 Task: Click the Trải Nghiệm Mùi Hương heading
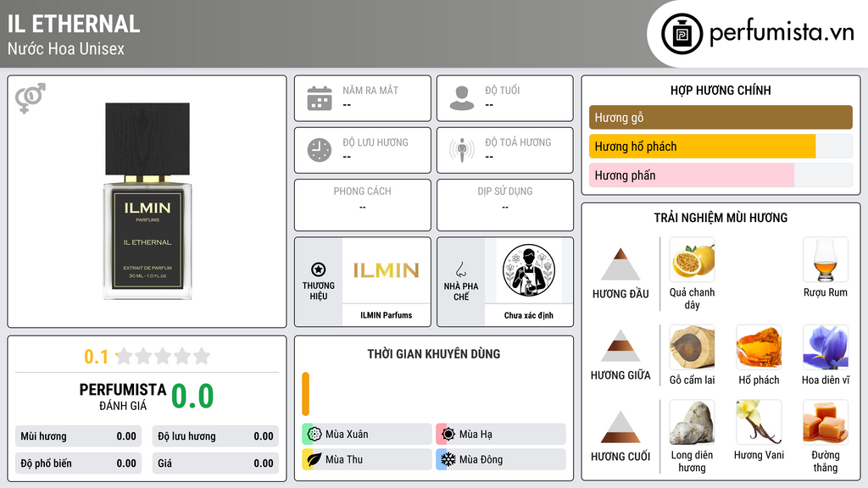[x=721, y=218]
